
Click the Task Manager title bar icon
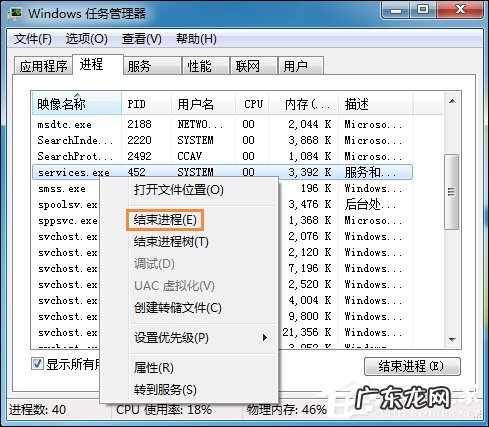pyautogui.click(x=15, y=13)
